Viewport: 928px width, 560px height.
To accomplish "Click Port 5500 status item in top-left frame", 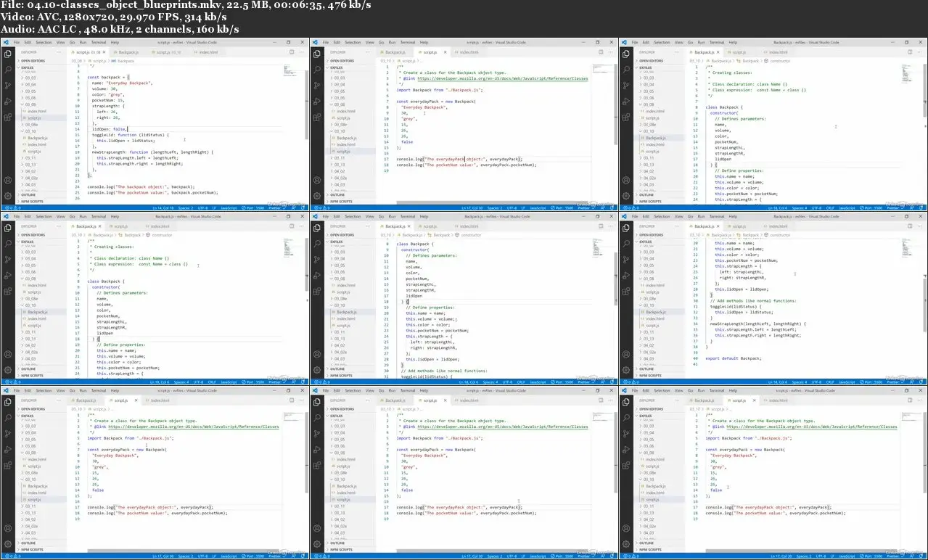I will click(x=254, y=208).
